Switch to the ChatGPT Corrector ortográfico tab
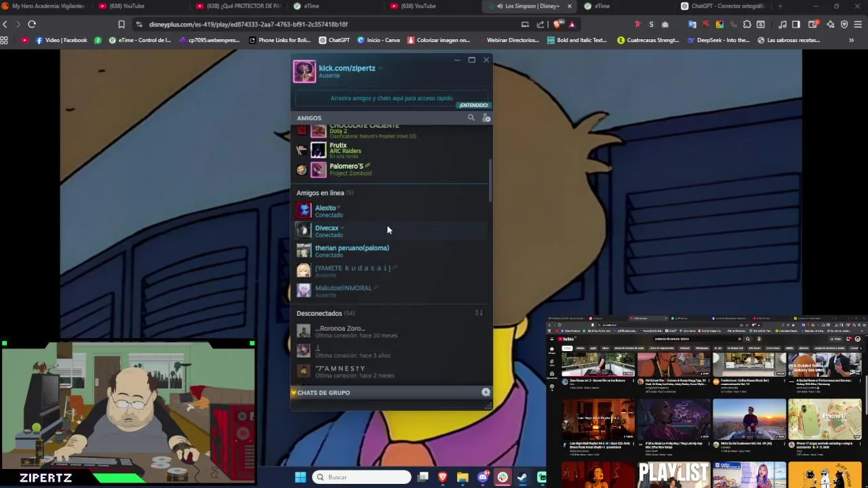Viewport: 868px width, 488px height. (x=723, y=6)
